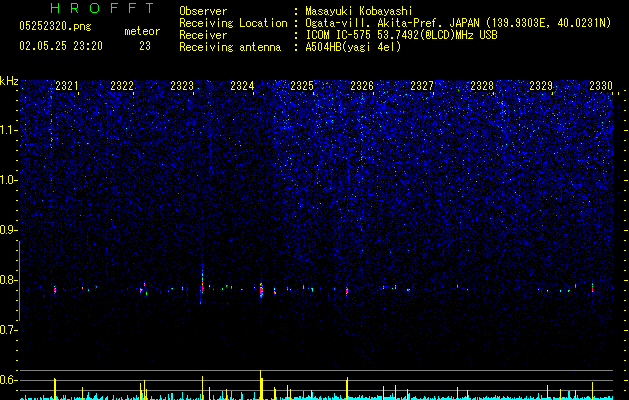Select antenna value A504HB(yagi 4el)
The width and height of the screenshot is (629, 400).
click(353, 47)
